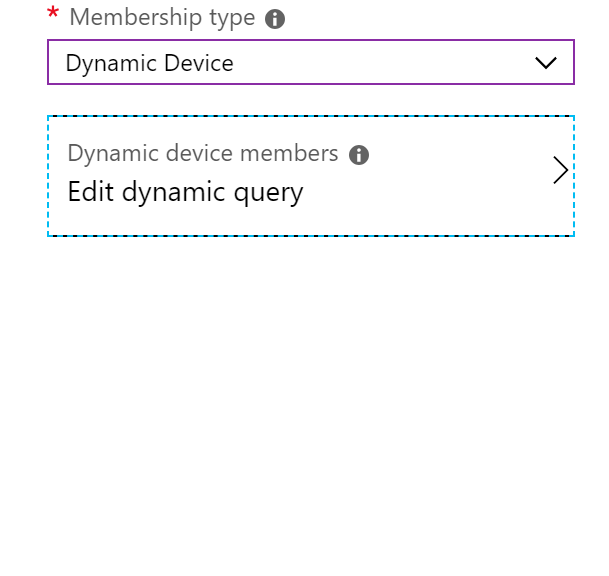Screen dimensions: 609x576
Task: Click the word 'Edit' in the query link
Action: click(91, 191)
